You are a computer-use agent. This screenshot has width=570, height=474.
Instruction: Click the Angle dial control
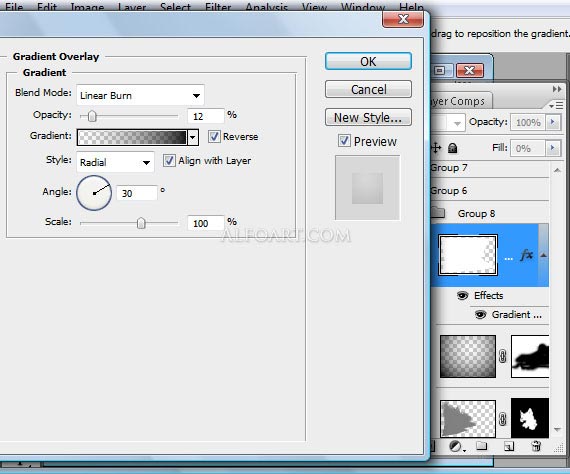pos(94,193)
